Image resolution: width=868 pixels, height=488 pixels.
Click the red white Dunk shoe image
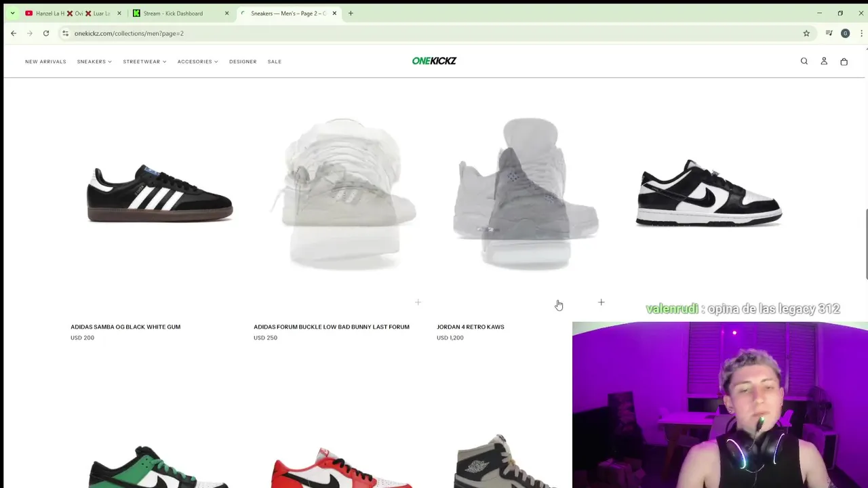pos(343,466)
